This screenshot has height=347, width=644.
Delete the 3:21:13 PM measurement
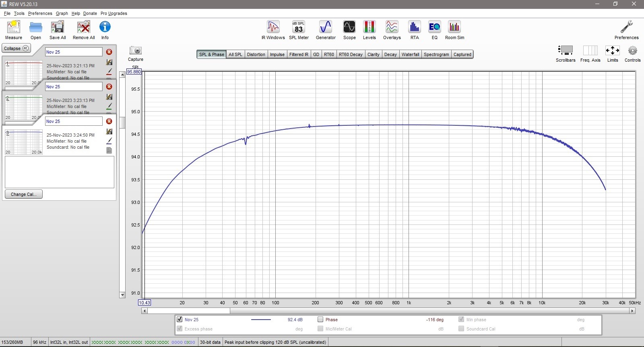109,52
